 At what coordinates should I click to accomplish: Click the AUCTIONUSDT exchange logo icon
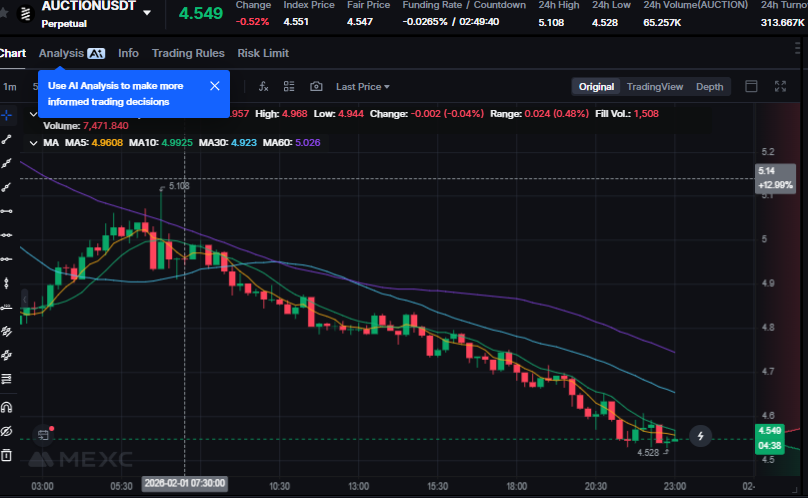point(25,13)
